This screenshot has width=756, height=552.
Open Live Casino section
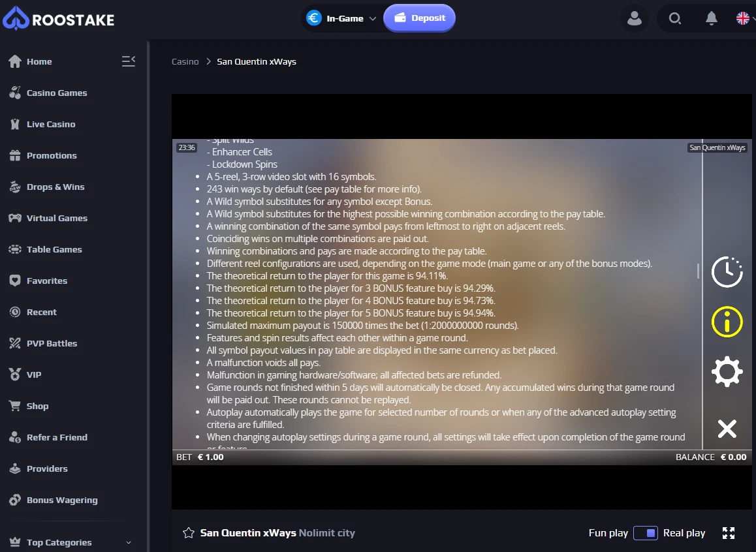(x=51, y=124)
